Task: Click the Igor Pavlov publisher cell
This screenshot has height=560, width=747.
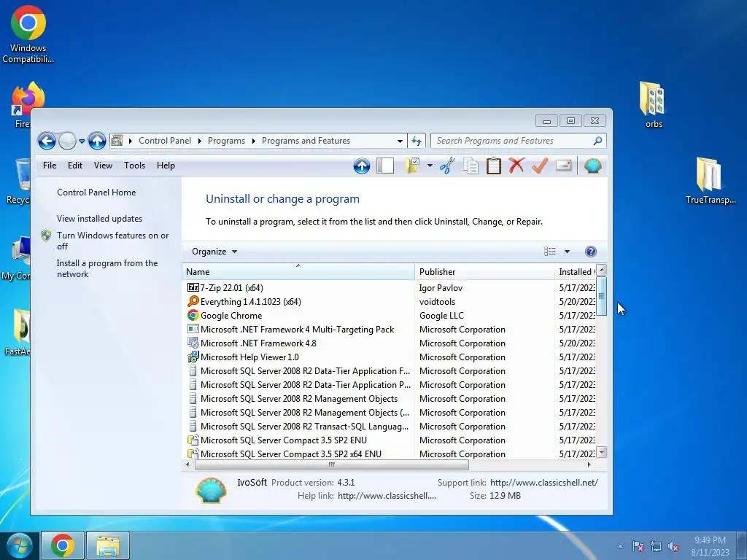Action: (x=441, y=287)
